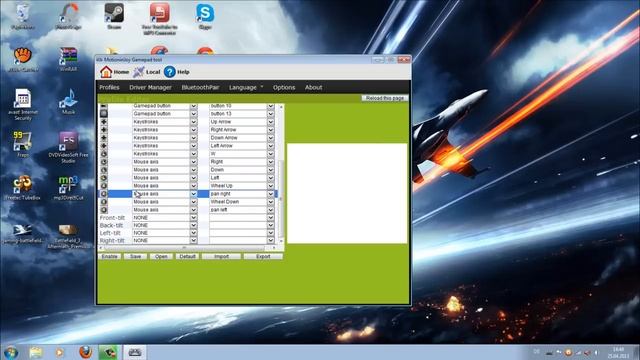Click the Local toolbar icon
This screenshot has height=360, width=640.
click(139, 72)
